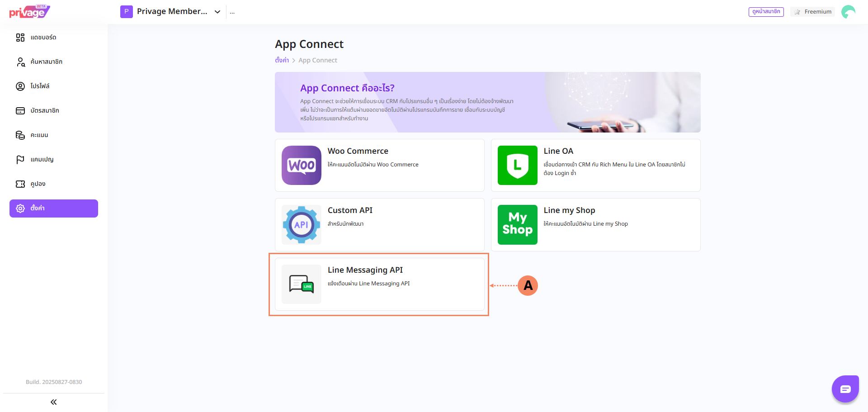
Task: Click the Privage logo
Action: point(29,12)
